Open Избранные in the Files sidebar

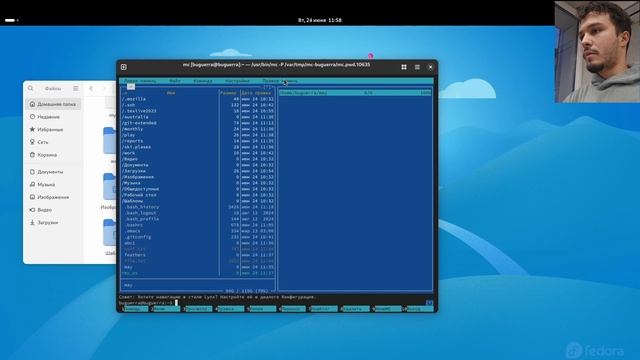pos(53,129)
